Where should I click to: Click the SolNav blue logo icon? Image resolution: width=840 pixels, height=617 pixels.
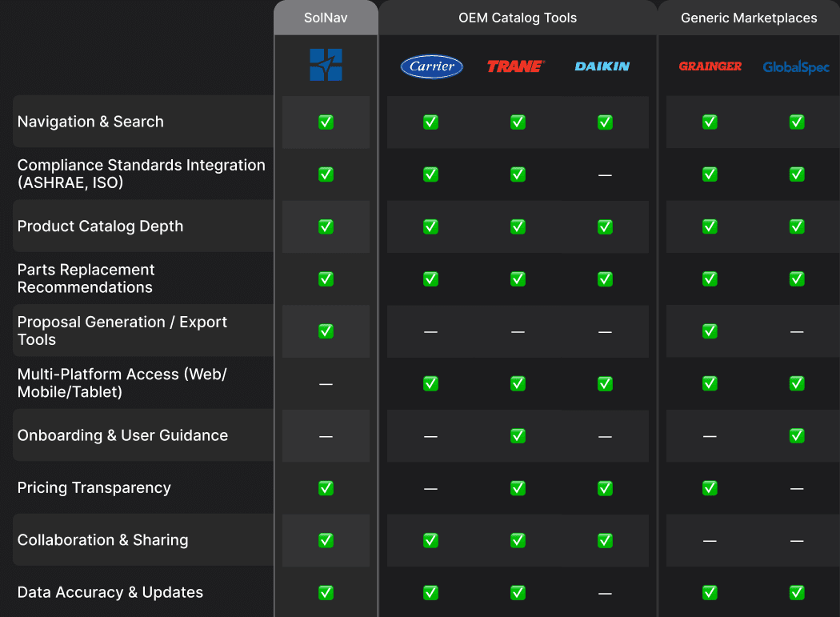(x=326, y=65)
